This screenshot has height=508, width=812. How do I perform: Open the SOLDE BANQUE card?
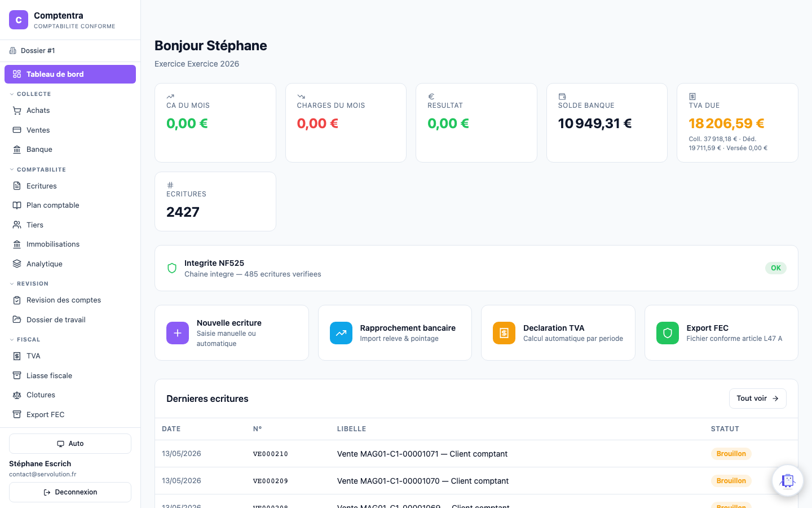pyautogui.click(x=607, y=123)
